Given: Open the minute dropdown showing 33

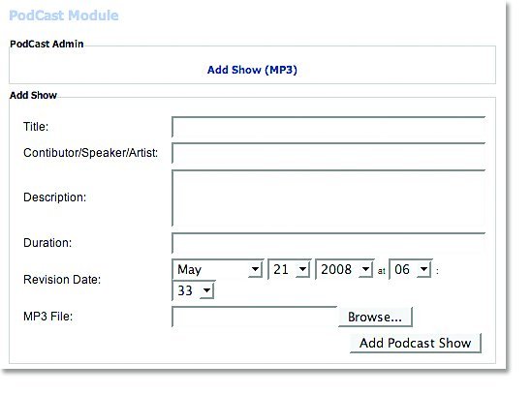Looking at the screenshot, I should pos(194,290).
